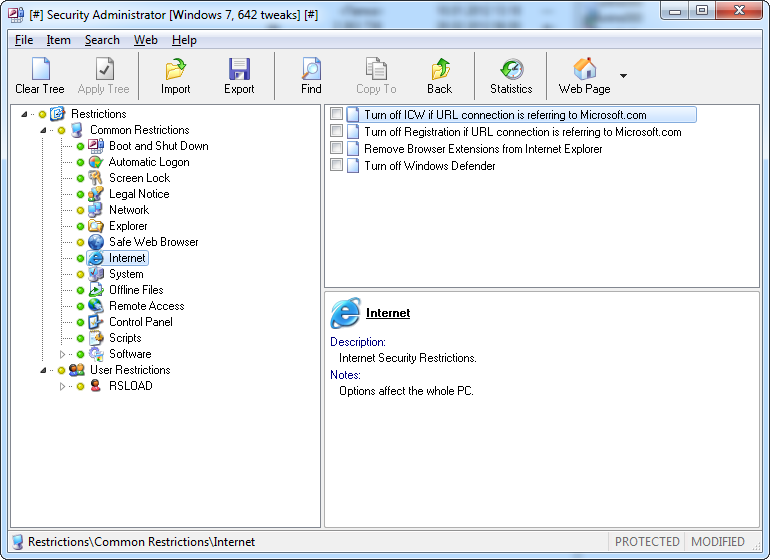Open Statistics from the toolbar
The image size is (770, 560).
click(x=512, y=69)
